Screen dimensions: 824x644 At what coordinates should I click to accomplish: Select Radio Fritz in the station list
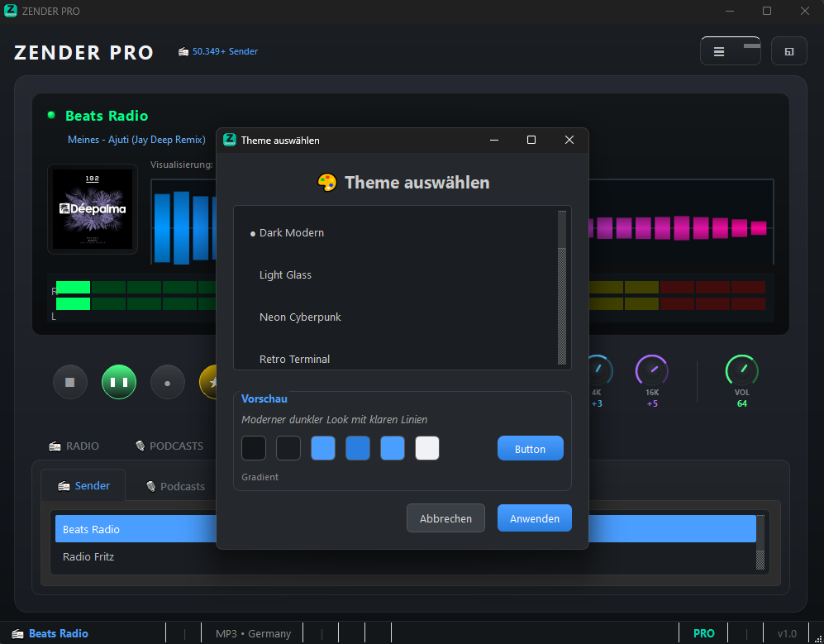coord(90,557)
